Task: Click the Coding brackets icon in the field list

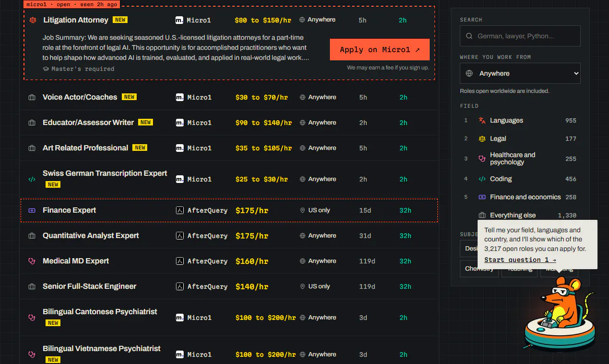Action: (x=482, y=179)
